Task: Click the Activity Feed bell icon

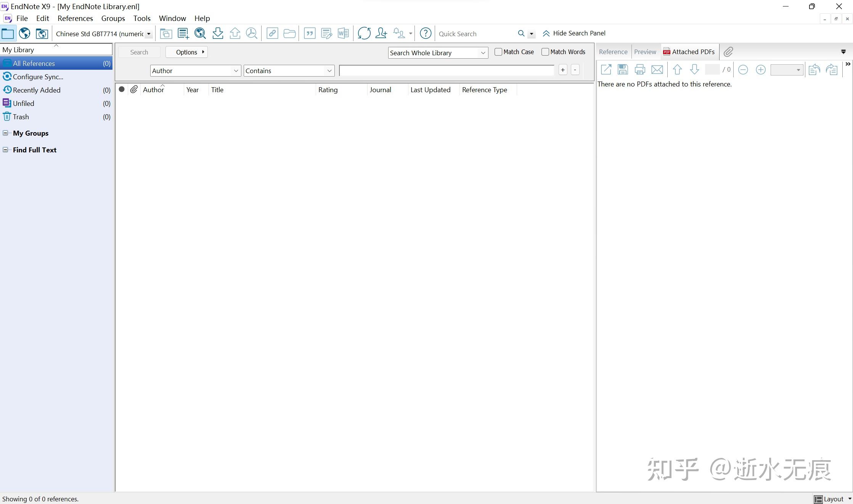Action: 399,34
